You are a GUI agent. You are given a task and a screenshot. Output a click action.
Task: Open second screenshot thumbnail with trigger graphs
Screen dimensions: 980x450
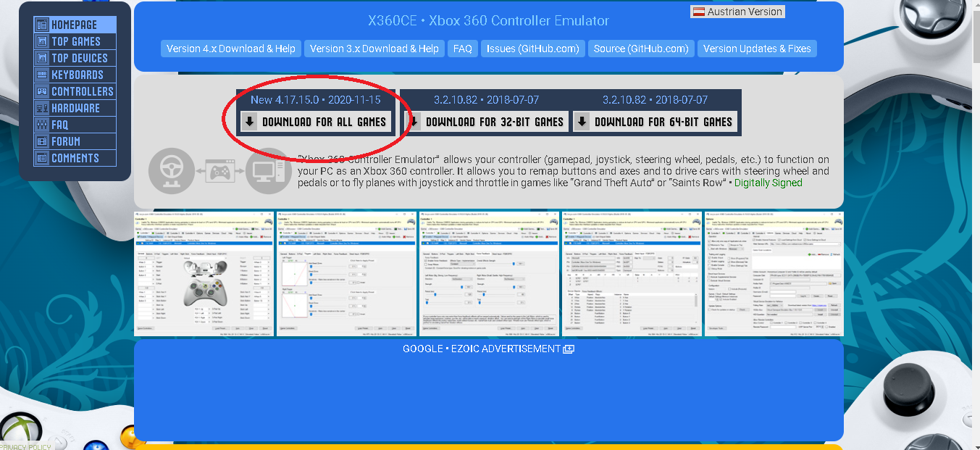tap(346, 274)
